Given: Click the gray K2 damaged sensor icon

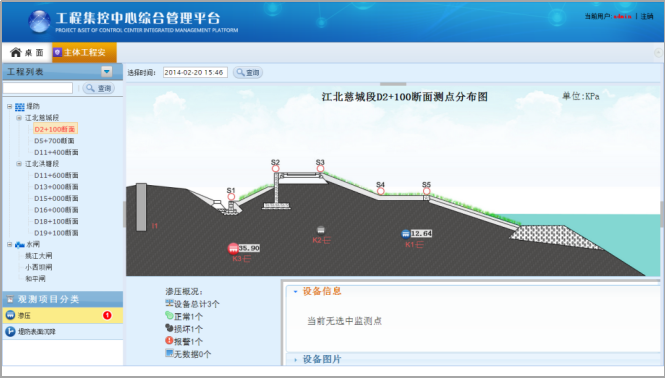Looking at the screenshot, I should click(321, 230).
